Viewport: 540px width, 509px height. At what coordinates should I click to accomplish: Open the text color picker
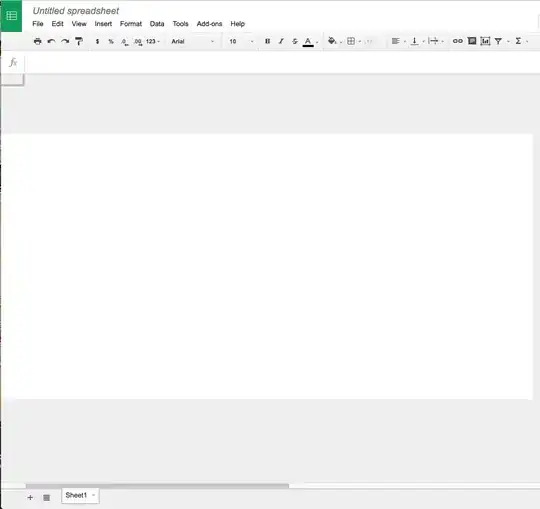click(308, 42)
